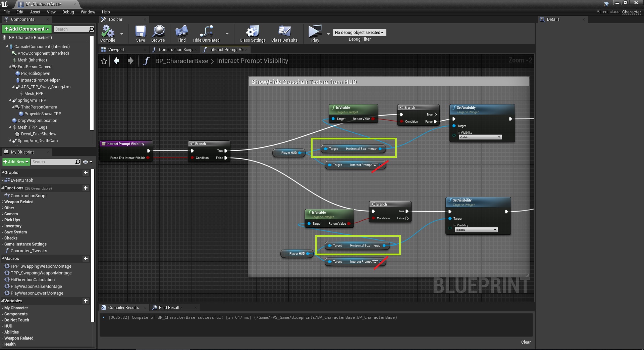
Task: Click the Add Component button
Action: tap(27, 29)
